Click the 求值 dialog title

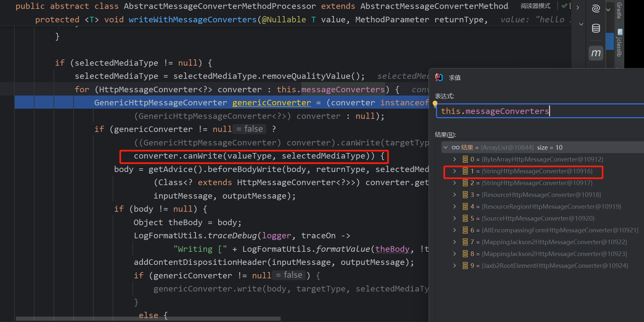pyautogui.click(x=455, y=78)
